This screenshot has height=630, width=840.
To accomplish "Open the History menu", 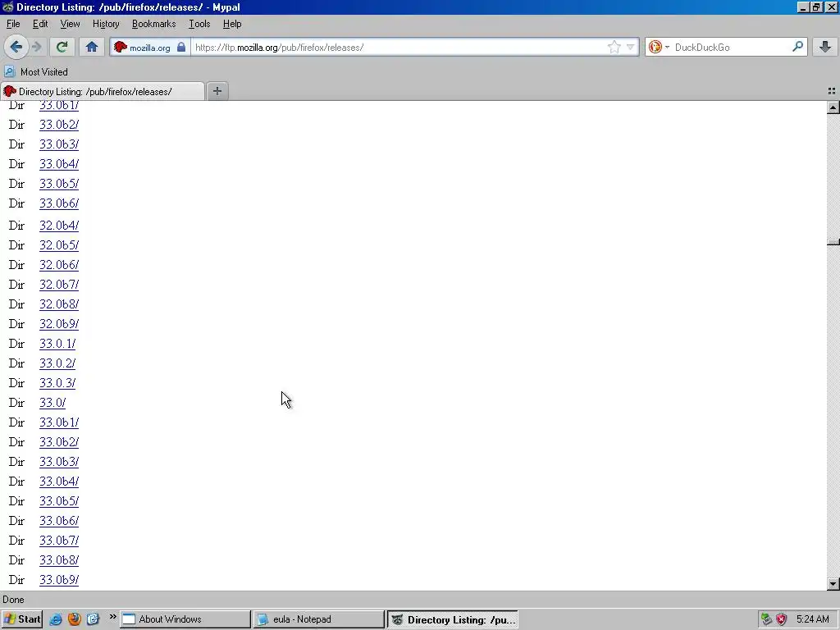I will point(106,24).
